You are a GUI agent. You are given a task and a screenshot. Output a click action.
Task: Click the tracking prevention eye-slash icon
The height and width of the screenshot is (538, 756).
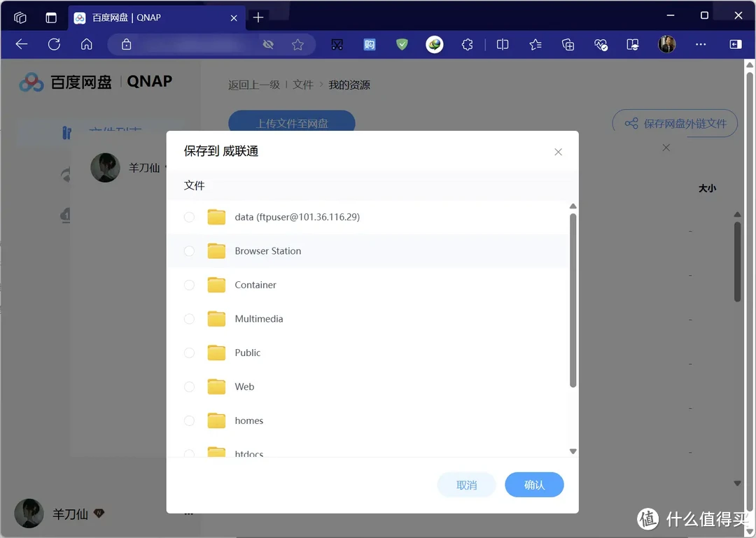click(268, 45)
